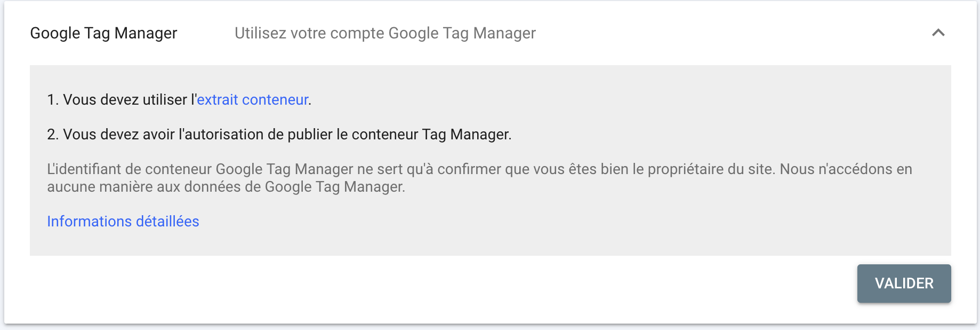Open the 'extrait conteneur' link
Viewport: 980px width, 330px height.
[252, 100]
